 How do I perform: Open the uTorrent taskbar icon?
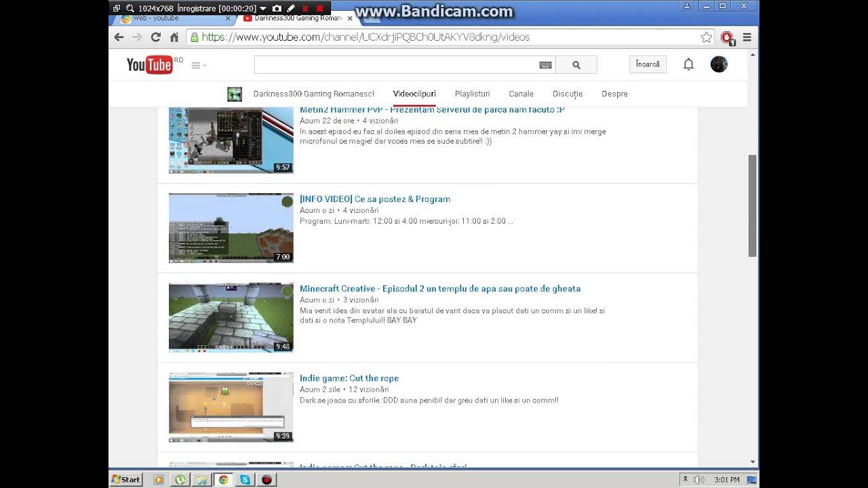tap(180, 479)
